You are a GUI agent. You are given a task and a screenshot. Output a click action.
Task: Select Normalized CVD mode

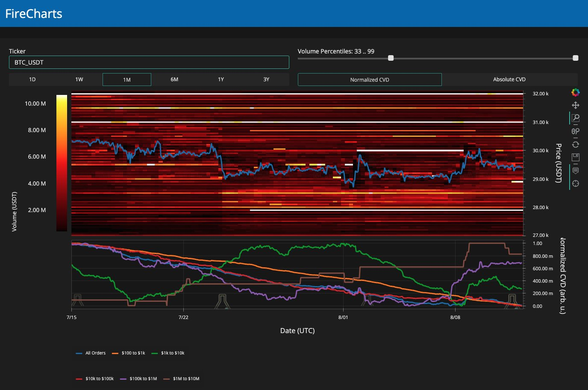[x=370, y=80]
